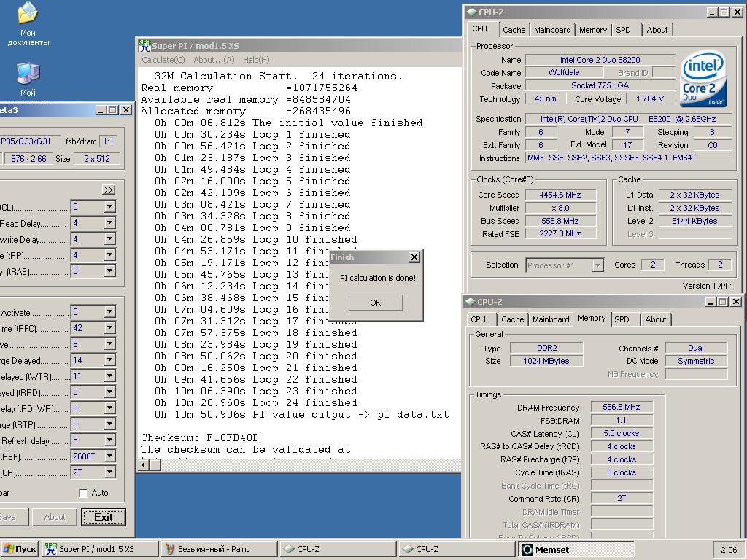Viewport: 747px width, 560px height.
Task: Expand the tRTP dropdown showing 3
Action: (110, 424)
